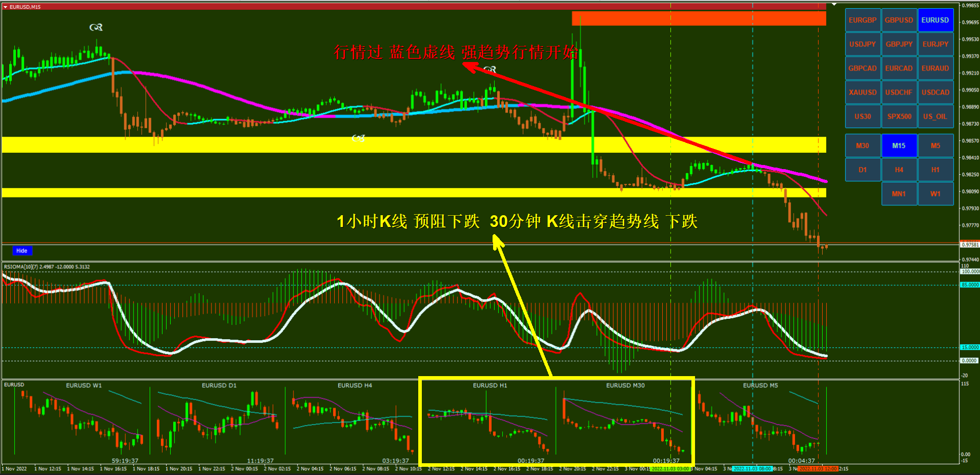
Task: Select the yellow '1小时K线' annotation text
Action: tap(517, 221)
